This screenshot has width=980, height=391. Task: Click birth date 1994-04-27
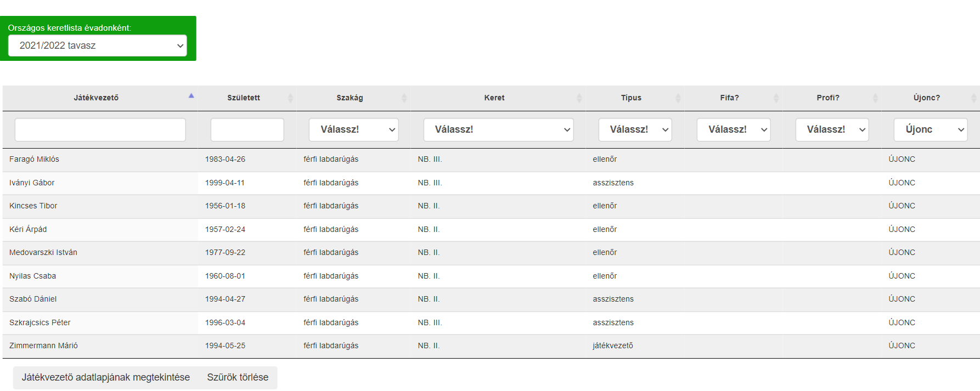(225, 299)
